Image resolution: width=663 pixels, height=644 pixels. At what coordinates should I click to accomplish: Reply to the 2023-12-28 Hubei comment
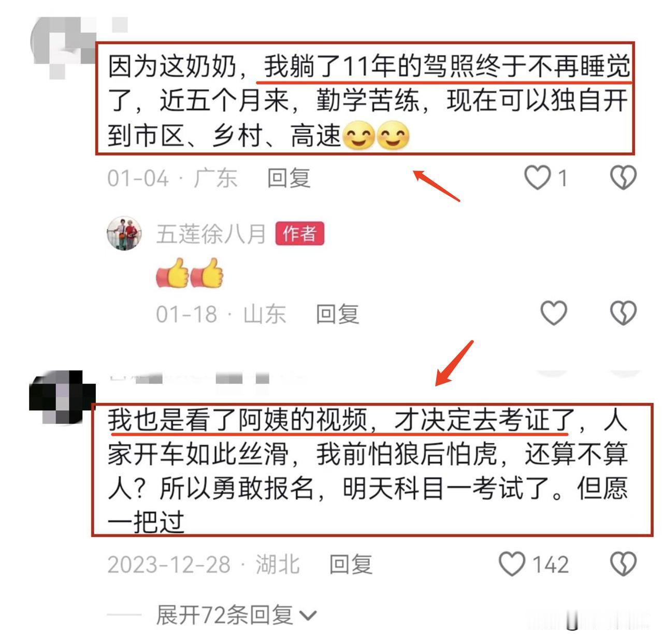point(351,565)
